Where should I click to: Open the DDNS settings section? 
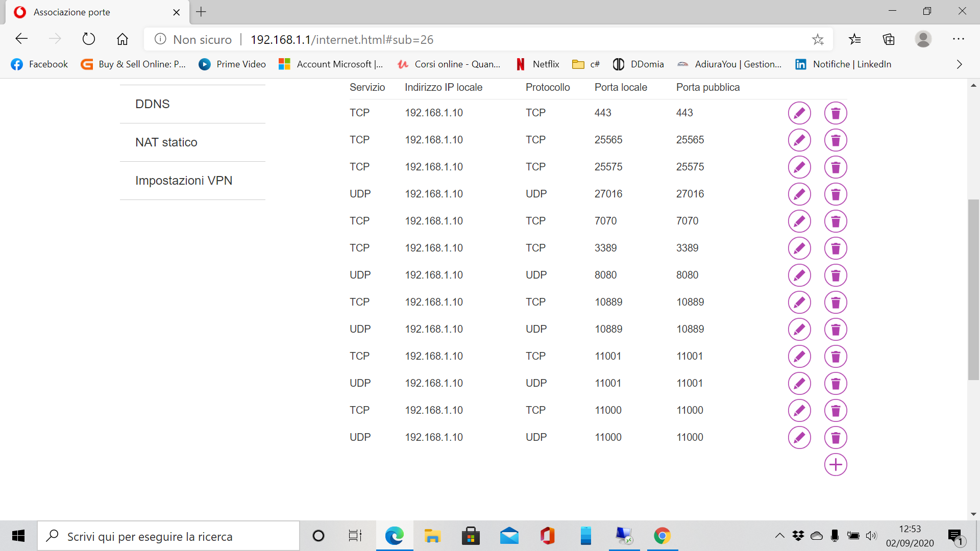(153, 104)
